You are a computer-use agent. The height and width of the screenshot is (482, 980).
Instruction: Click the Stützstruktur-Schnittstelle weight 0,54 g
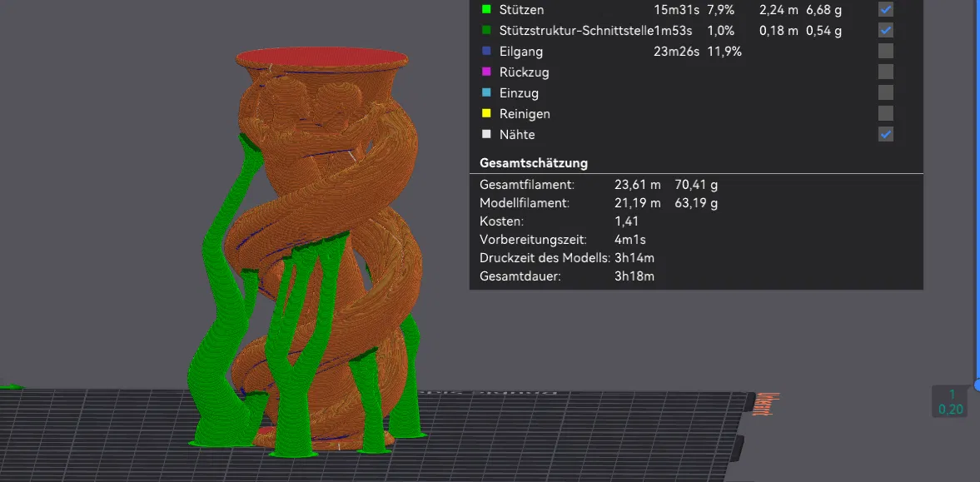click(x=823, y=31)
